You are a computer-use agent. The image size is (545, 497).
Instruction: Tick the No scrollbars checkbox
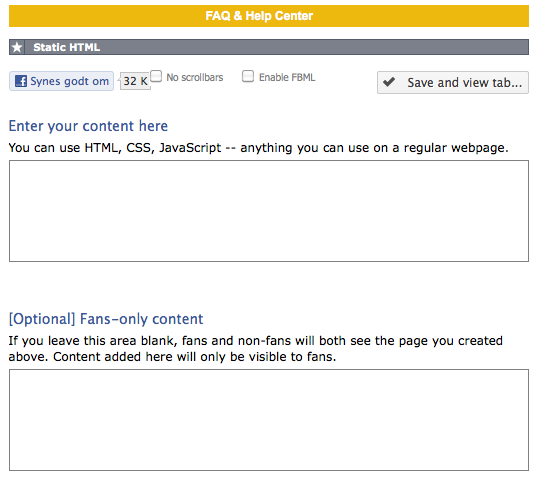pyautogui.click(x=156, y=76)
